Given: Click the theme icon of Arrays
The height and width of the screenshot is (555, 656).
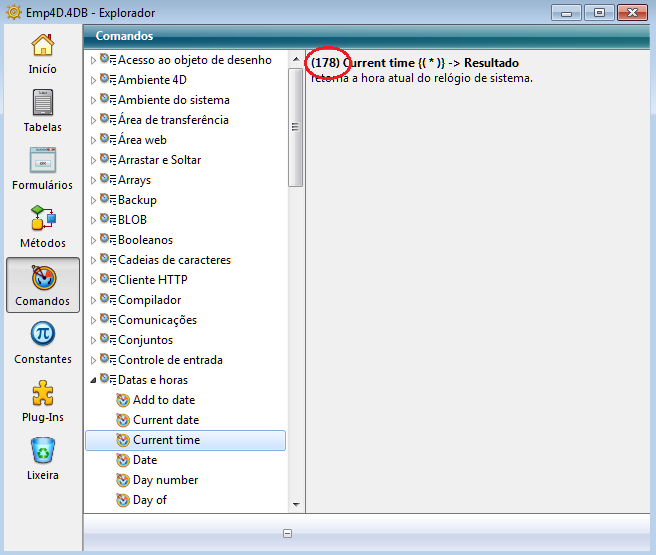Looking at the screenshot, I should pyautogui.click(x=108, y=179).
